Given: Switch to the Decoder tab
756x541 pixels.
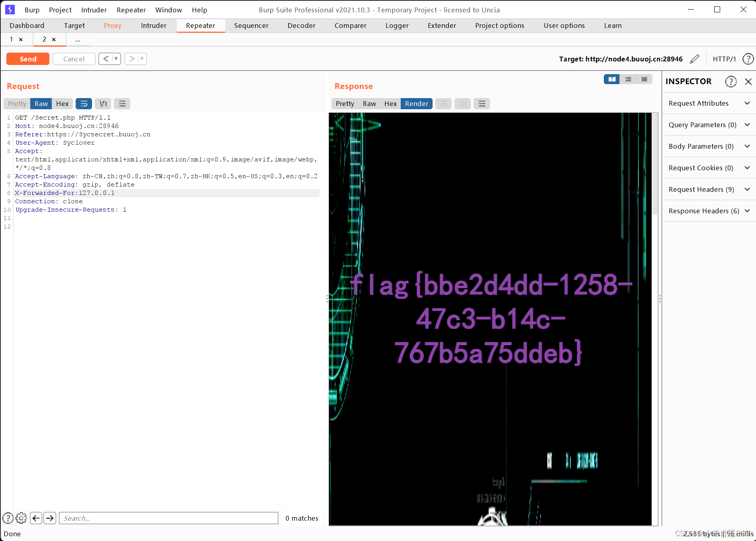Looking at the screenshot, I should point(301,26).
